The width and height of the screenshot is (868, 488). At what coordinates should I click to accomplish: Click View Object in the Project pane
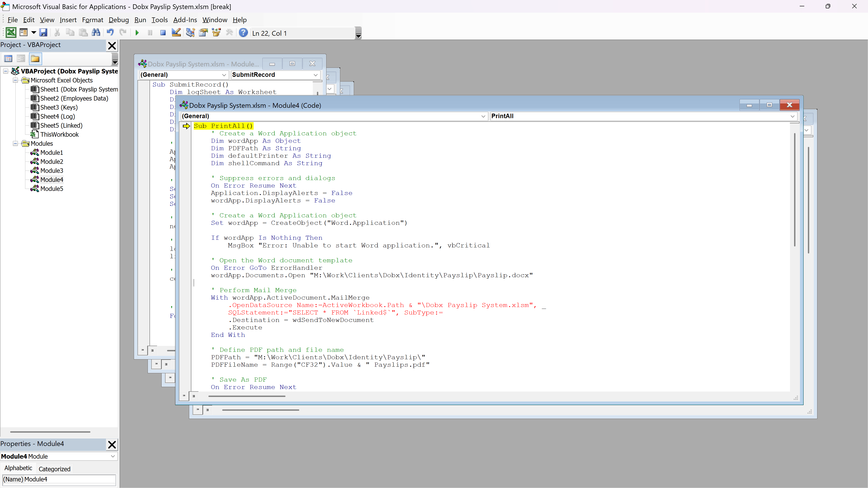[x=21, y=59]
